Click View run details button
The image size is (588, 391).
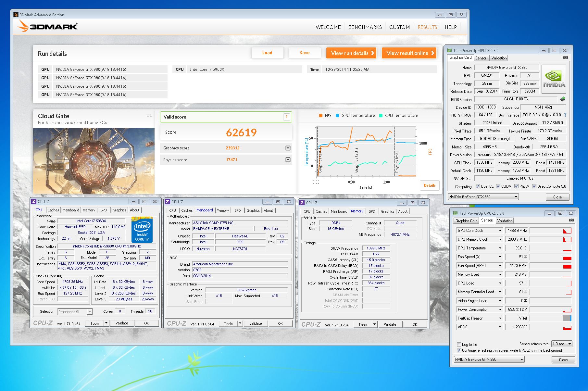[351, 53]
